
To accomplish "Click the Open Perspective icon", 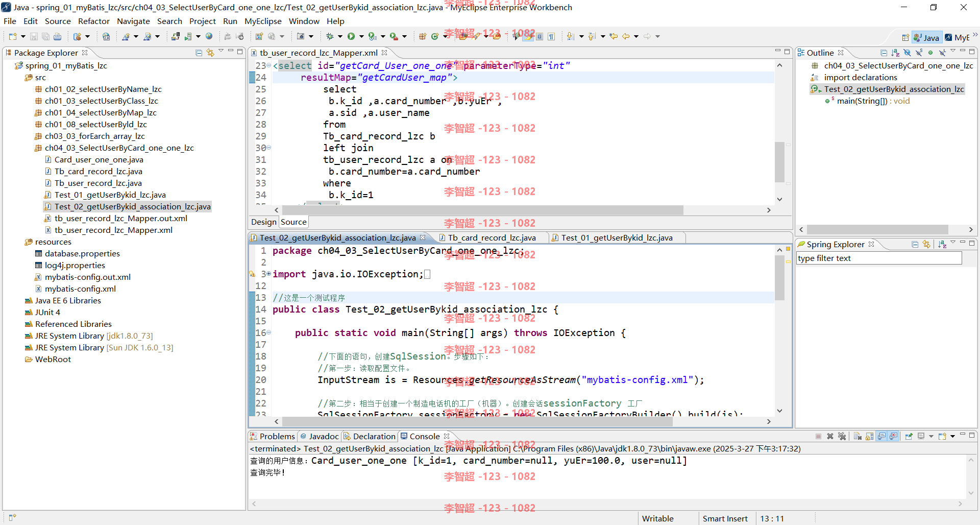I will click(x=905, y=37).
